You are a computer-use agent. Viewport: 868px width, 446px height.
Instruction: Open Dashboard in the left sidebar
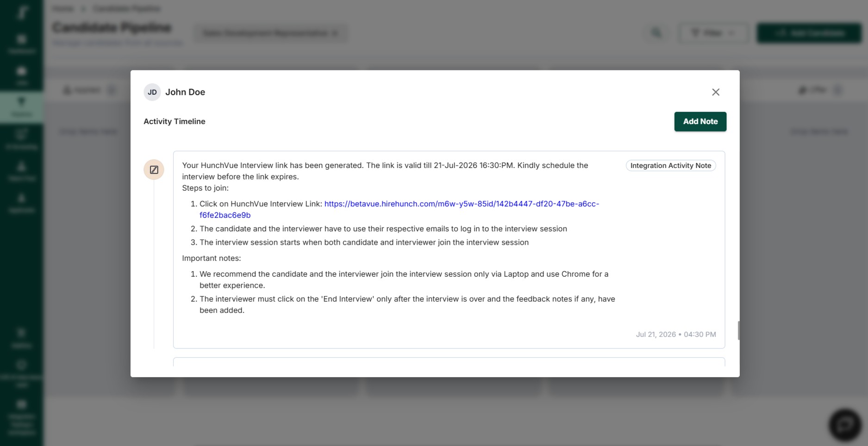22,44
